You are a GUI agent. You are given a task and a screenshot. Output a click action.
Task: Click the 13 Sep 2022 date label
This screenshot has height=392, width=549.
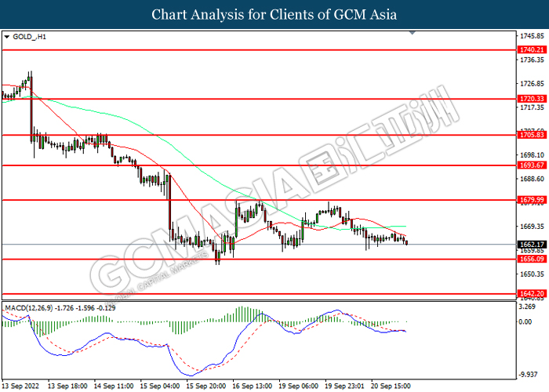click(x=20, y=387)
